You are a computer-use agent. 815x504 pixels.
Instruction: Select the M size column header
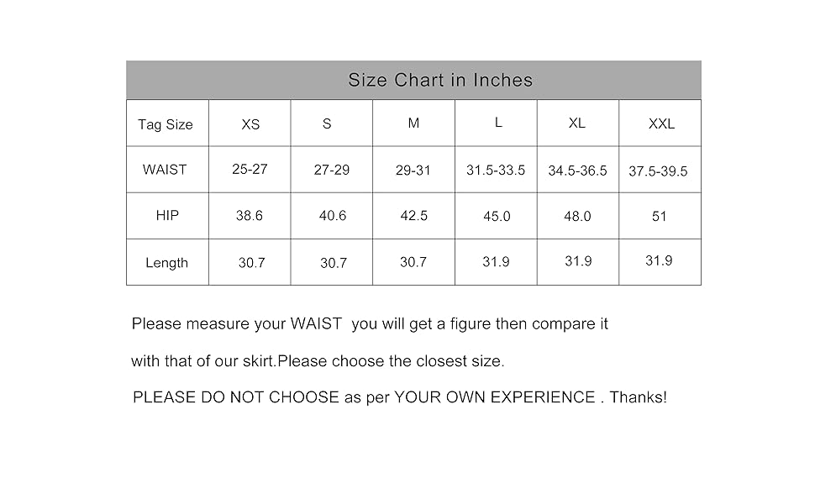pyautogui.click(x=413, y=123)
